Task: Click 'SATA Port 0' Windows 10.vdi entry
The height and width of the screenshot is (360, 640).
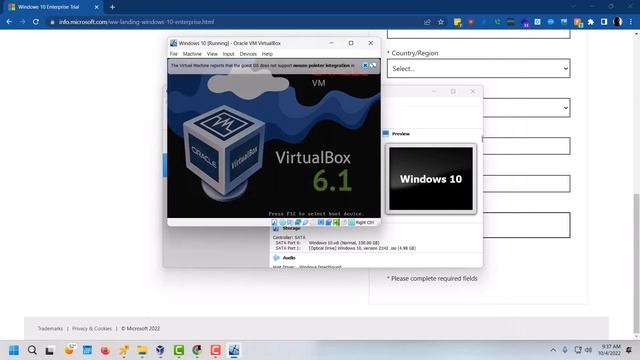Action: tap(327, 242)
